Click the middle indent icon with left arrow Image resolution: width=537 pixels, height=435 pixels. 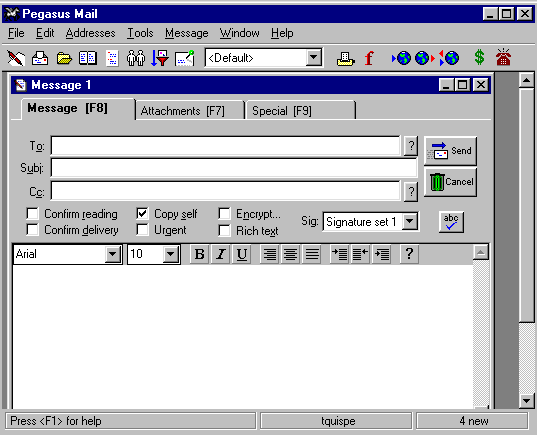[360, 254]
